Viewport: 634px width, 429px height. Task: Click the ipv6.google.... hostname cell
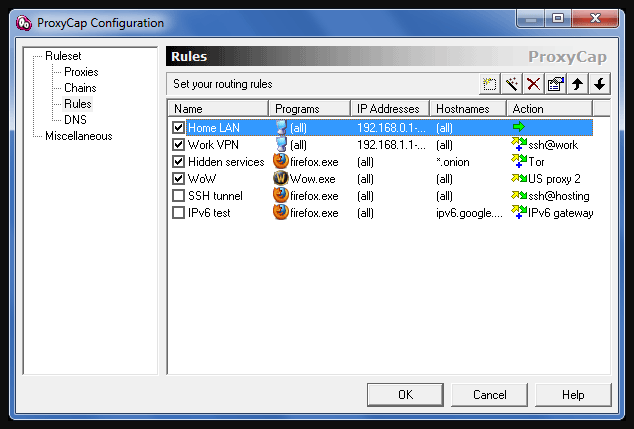coord(469,213)
